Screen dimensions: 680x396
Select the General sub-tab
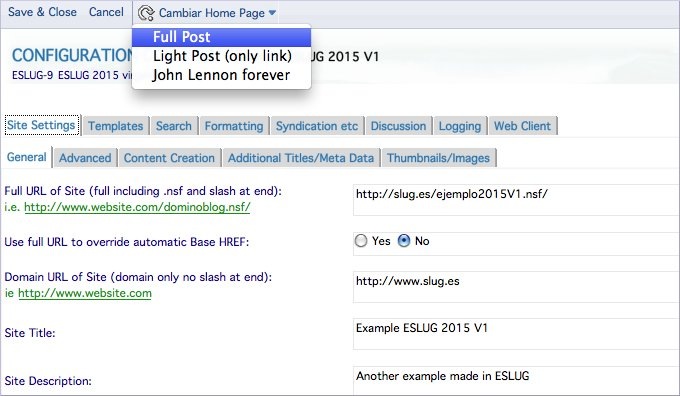pyautogui.click(x=27, y=157)
